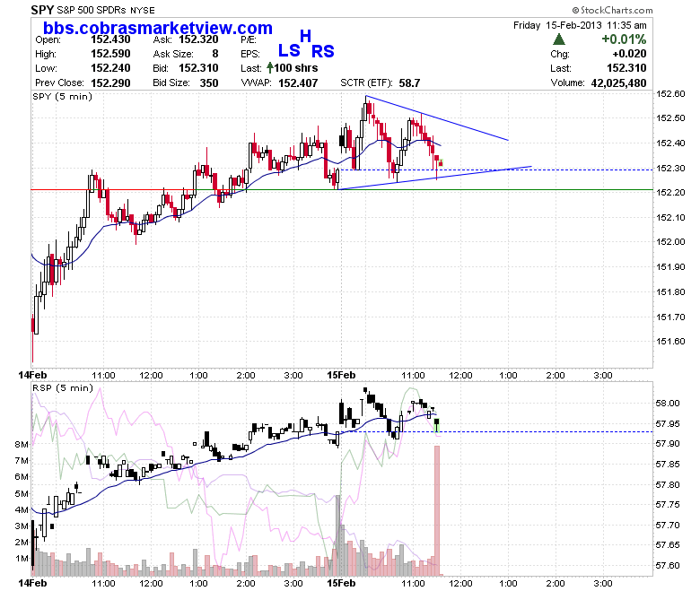The image size is (700, 591).
Task: Click the Last price 152.310 at right
Action: click(x=626, y=68)
